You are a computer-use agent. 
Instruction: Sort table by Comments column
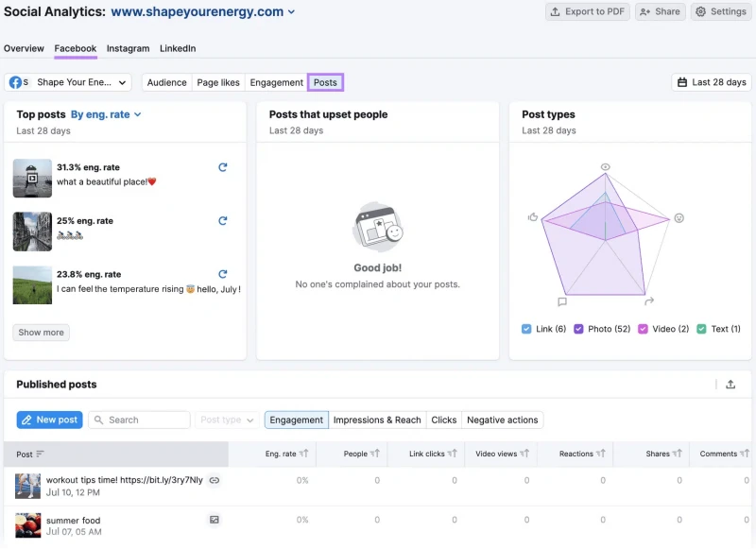(x=745, y=453)
